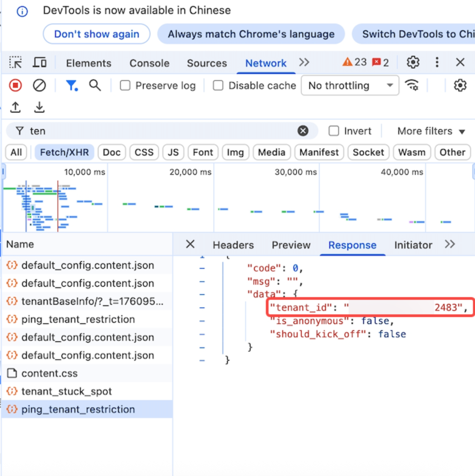The width and height of the screenshot is (475, 476).
Task: Show more DevTools panel tabs
Action: click(304, 63)
